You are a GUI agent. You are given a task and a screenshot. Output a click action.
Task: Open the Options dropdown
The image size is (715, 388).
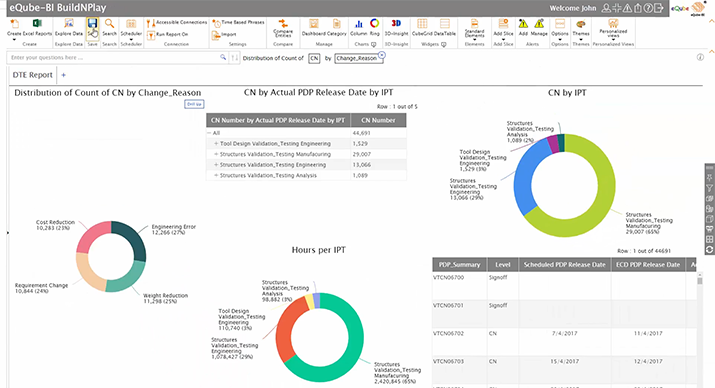[560, 29]
